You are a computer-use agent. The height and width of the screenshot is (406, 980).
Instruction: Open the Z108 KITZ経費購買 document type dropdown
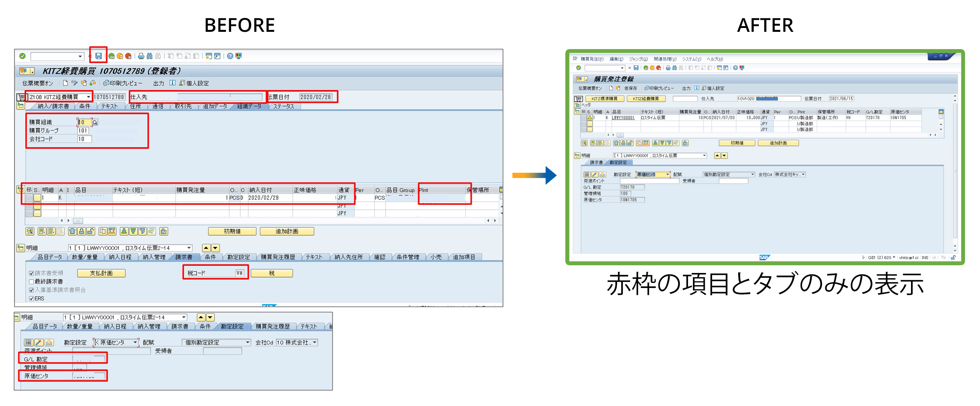(88, 97)
